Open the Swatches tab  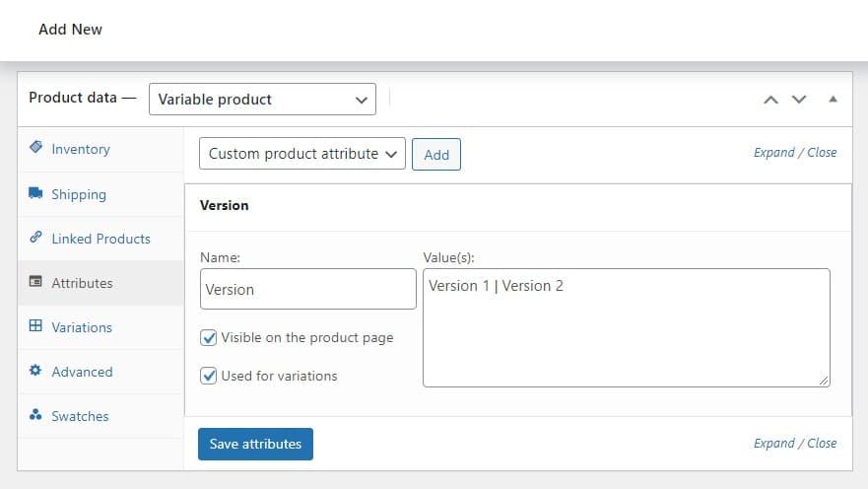pos(100,416)
